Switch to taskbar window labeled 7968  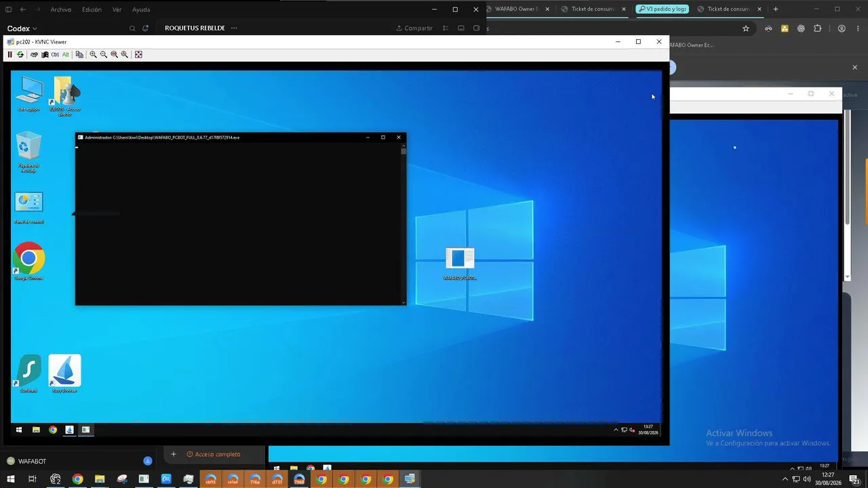299,479
